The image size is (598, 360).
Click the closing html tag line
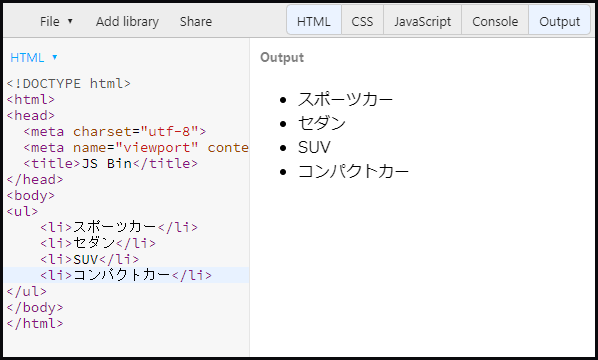(x=35, y=323)
